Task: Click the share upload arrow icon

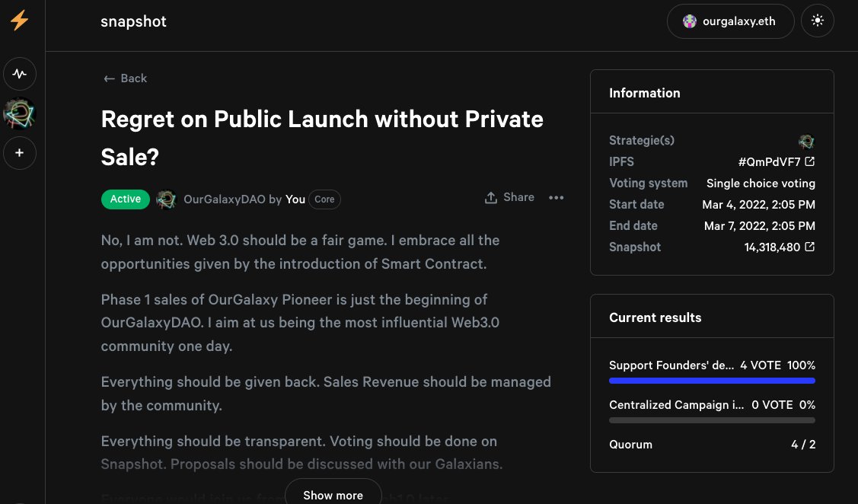Action: [x=491, y=197]
